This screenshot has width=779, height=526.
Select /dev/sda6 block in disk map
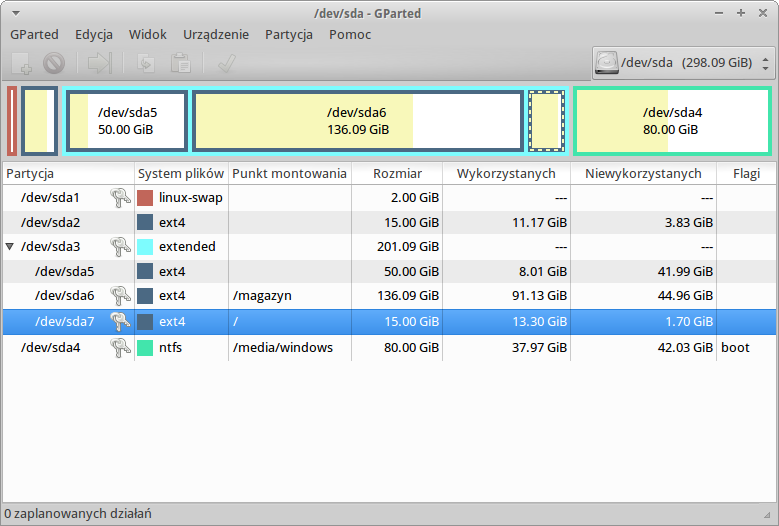coord(358,121)
